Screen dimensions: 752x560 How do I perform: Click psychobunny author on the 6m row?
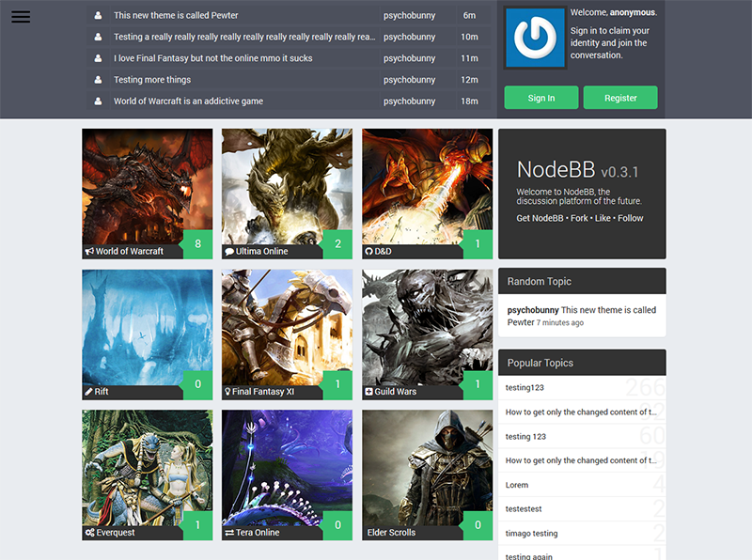(409, 15)
